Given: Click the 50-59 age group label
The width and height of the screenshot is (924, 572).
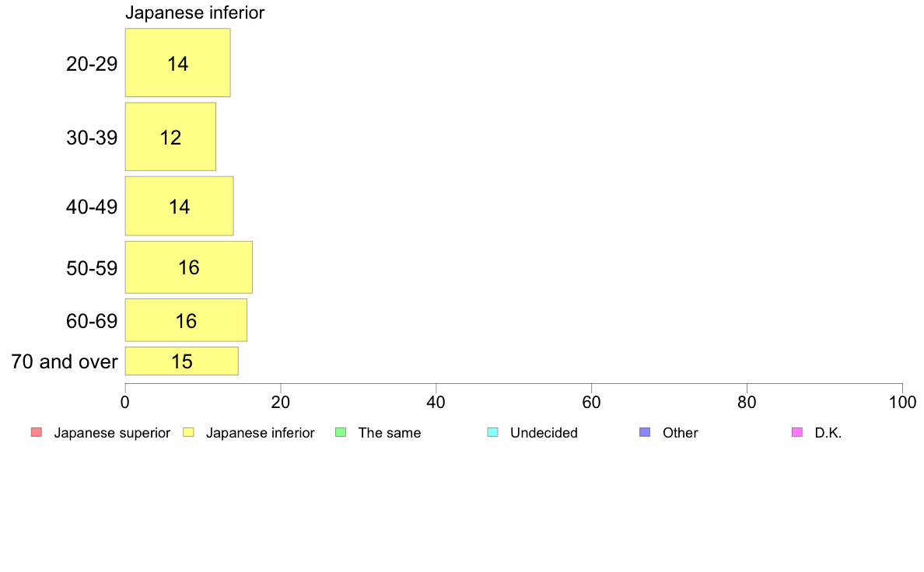Looking at the screenshot, I should point(92,268).
